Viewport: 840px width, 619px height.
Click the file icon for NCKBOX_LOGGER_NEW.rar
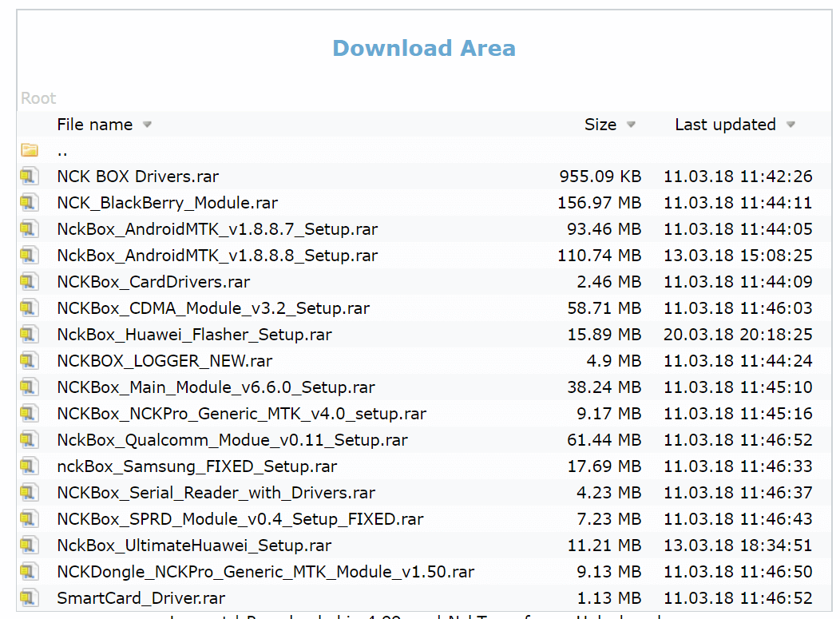[30, 361]
